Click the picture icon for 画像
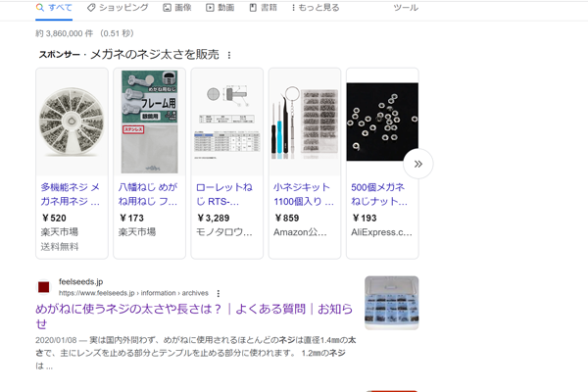588x392 pixels. point(167,8)
